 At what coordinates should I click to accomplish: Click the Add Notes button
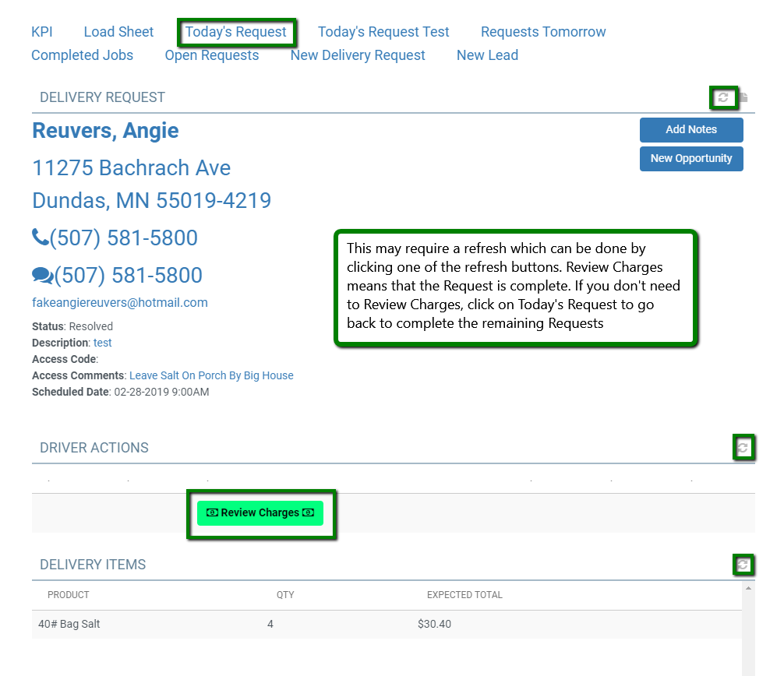691,130
